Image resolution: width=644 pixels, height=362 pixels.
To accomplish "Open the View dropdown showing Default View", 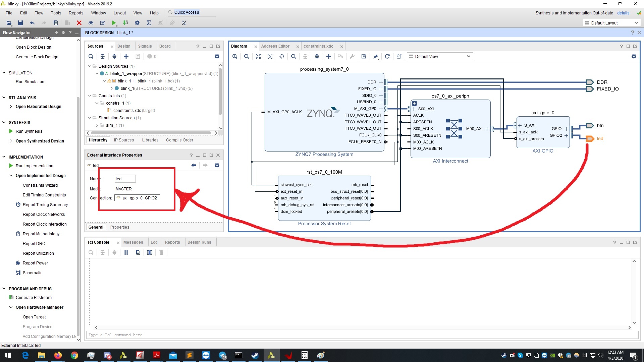I will [440, 56].
